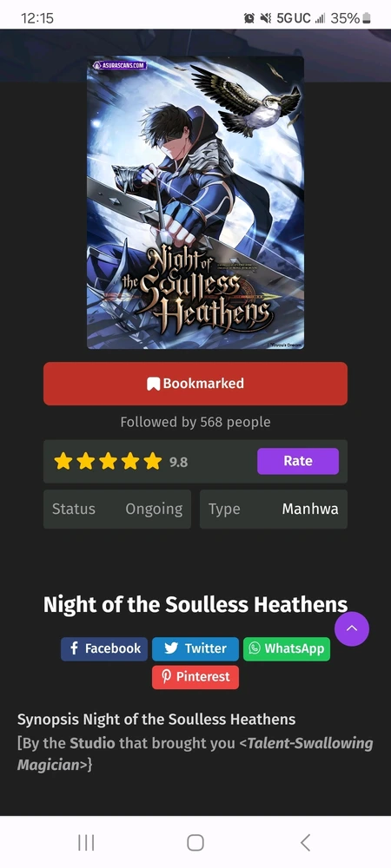
Task: Tap the battery icon in status bar
Action: pyautogui.click(x=366, y=18)
